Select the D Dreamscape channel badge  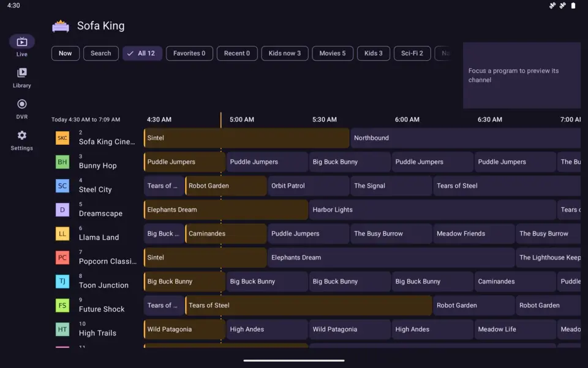(62, 210)
